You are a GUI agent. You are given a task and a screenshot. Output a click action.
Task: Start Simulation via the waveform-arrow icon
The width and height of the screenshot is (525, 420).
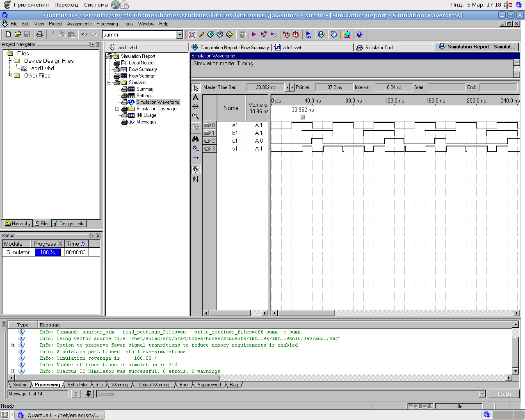point(308,34)
